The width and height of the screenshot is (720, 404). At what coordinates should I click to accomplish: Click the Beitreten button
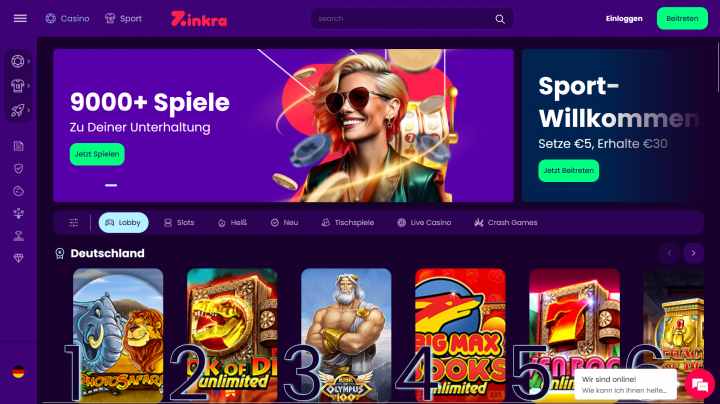(x=682, y=18)
